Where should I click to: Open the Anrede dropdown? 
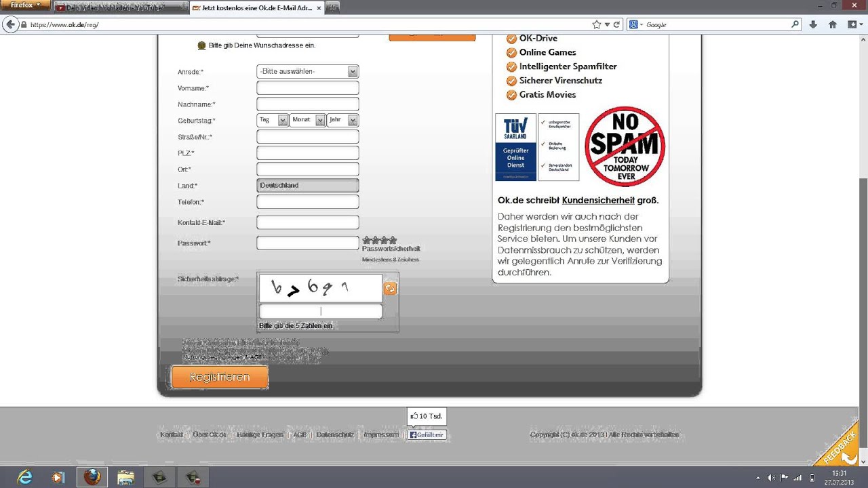(x=307, y=71)
